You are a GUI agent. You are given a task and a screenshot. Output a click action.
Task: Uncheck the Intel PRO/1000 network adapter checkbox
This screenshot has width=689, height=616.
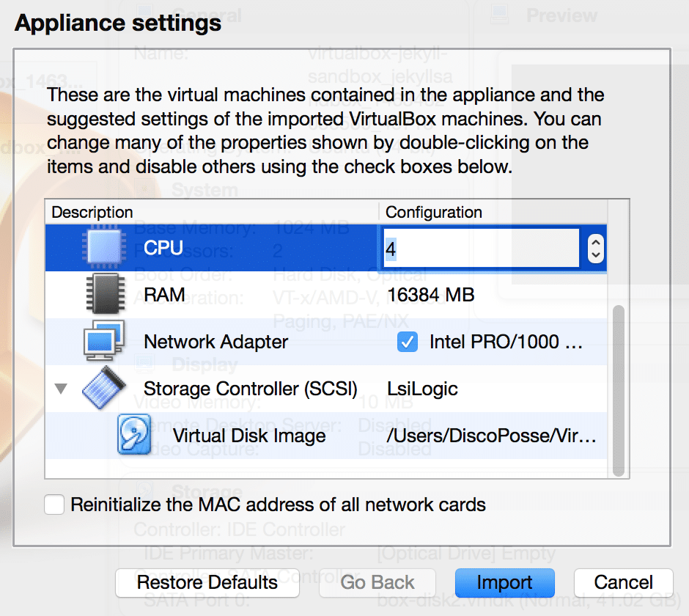(407, 342)
